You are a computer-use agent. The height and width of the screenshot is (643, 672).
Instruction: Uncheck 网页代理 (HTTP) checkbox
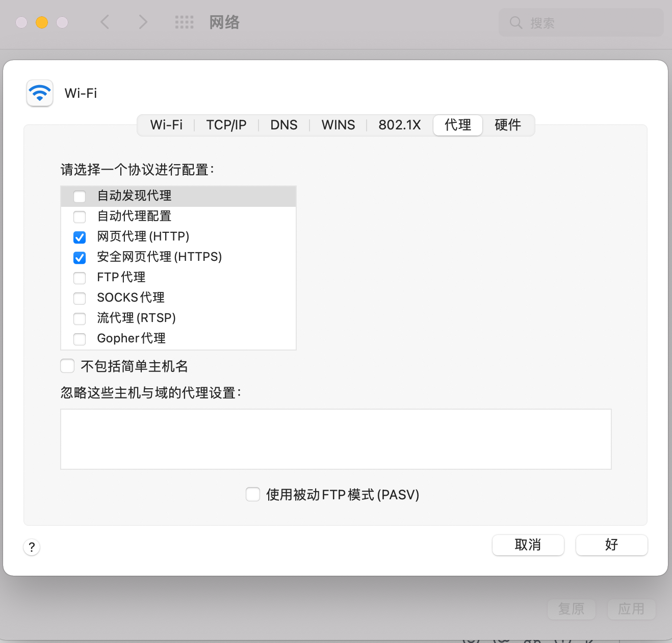coord(80,237)
